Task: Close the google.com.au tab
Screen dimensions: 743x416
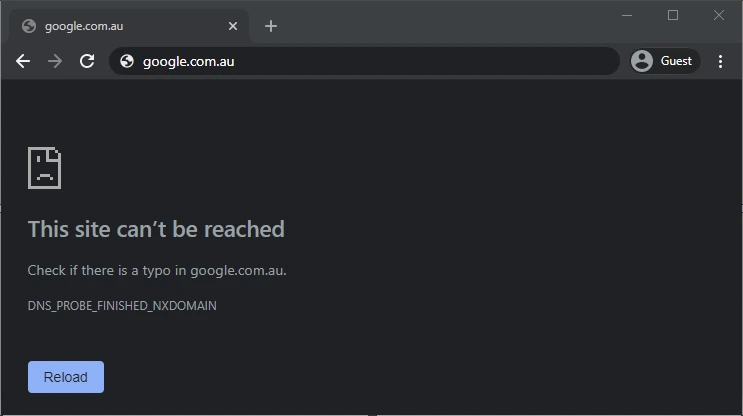Action: (x=233, y=26)
